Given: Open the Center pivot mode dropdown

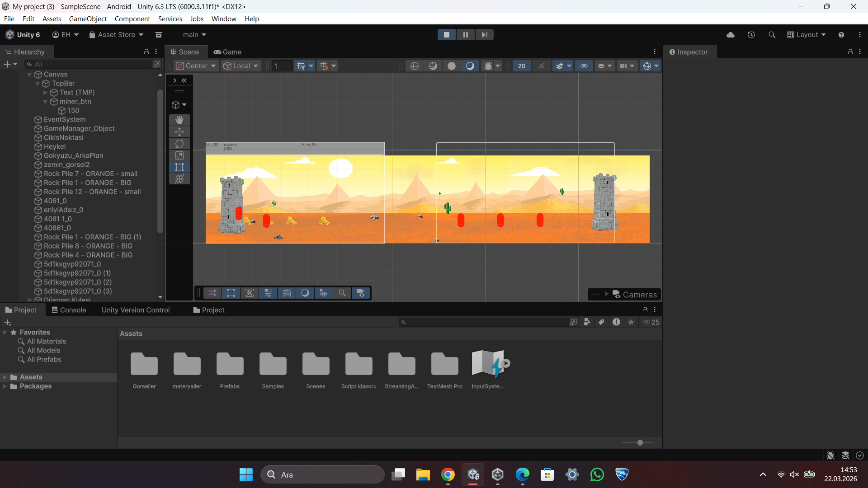Looking at the screenshot, I should point(196,66).
